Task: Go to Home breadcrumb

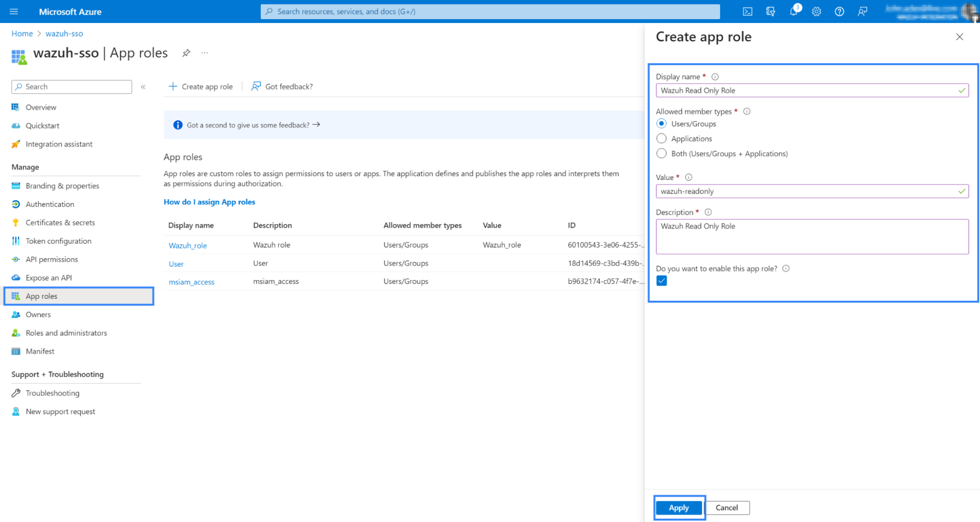Action: click(x=22, y=33)
